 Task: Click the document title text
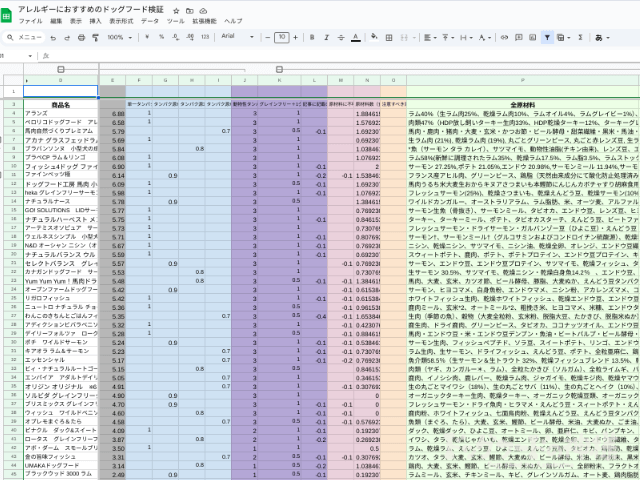pos(91,9)
